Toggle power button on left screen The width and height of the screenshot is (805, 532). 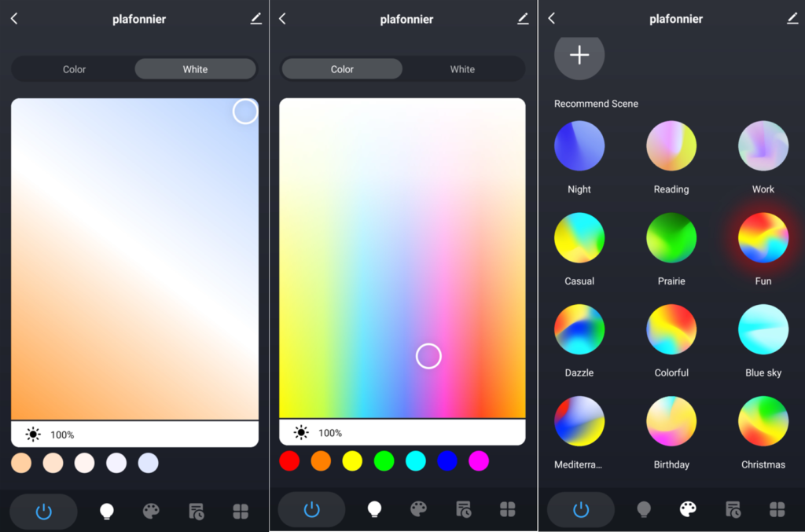pyautogui.click(x=44, y=512)
